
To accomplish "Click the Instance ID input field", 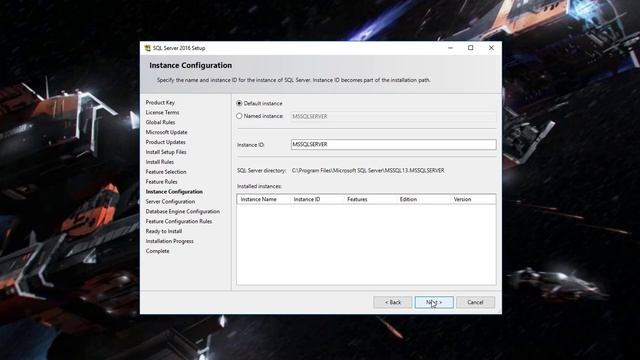I will [393, 144].
